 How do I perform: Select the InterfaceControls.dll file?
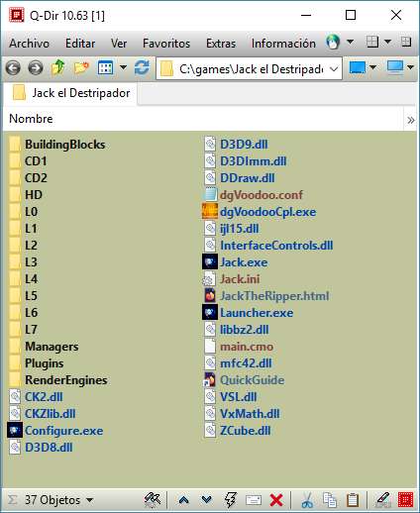pos(268,246)
